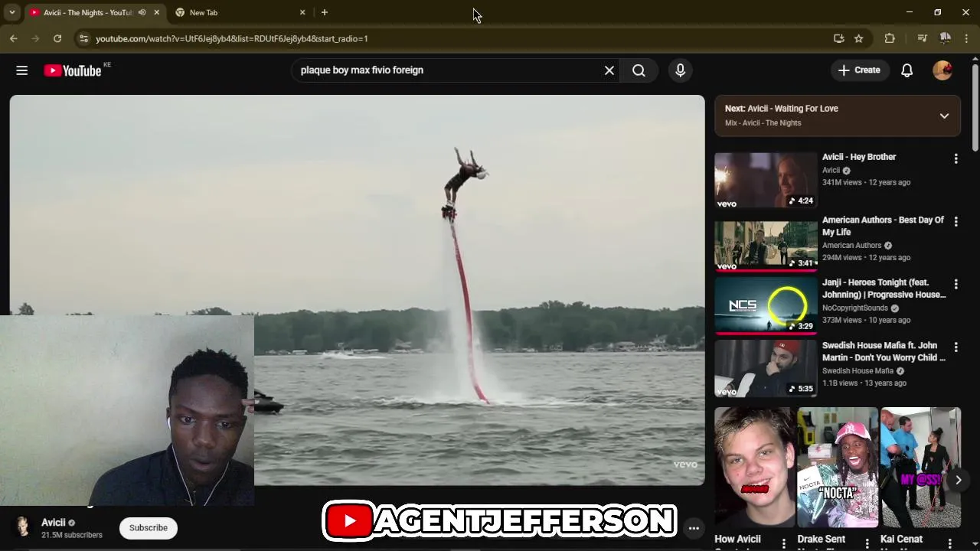The height and width of the screenshot is (551, 980).
Task: Open a new browser tab
Action: tap(325, 12)
